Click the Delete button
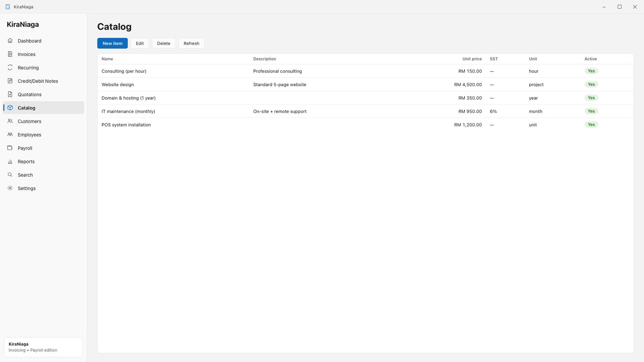644x362 pixels. 163,43
